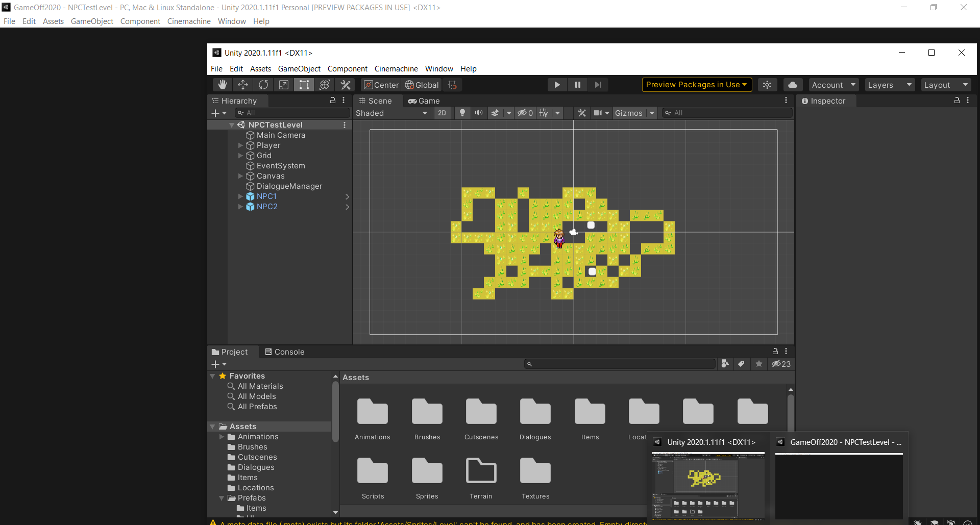Collapse the NPCTestLevel scene
Image resolution: width=980 pixels, height=525 pixels.
pyautogui.click(x=232, y=125)
